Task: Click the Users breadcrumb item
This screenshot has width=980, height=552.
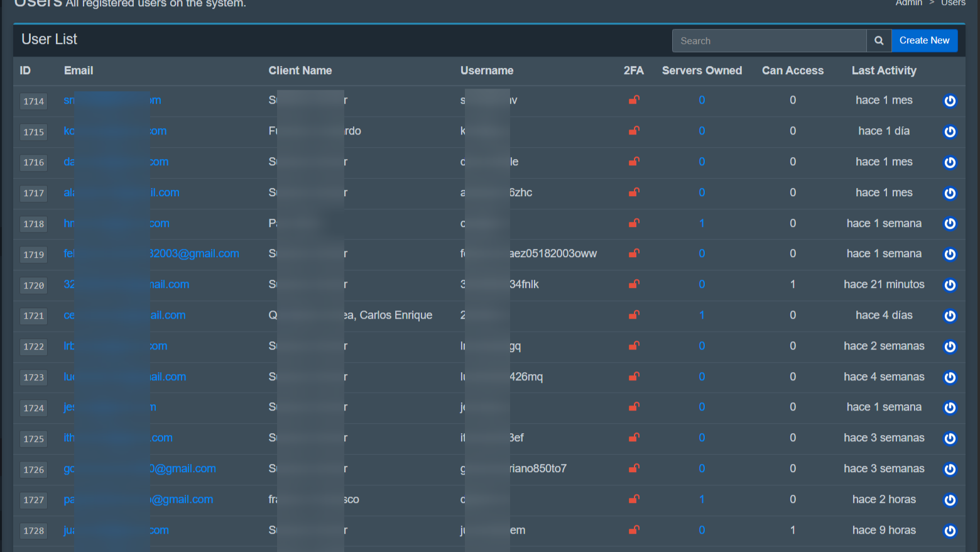Action: click(x=953, y=3)
